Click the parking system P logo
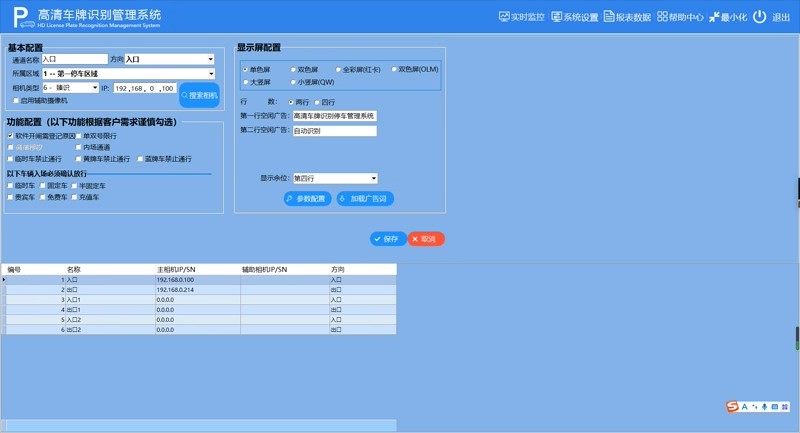Image resolution: width=800 pixels, height=433 pixels. [20, 17]
